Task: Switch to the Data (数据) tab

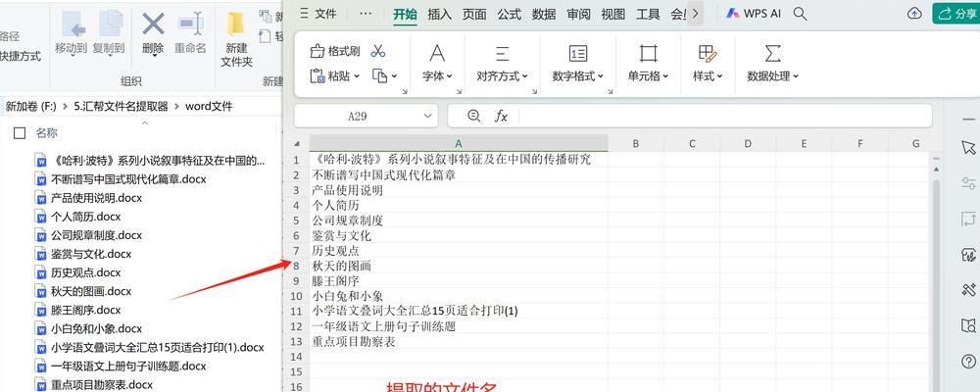Action: (x=544, y=15)
